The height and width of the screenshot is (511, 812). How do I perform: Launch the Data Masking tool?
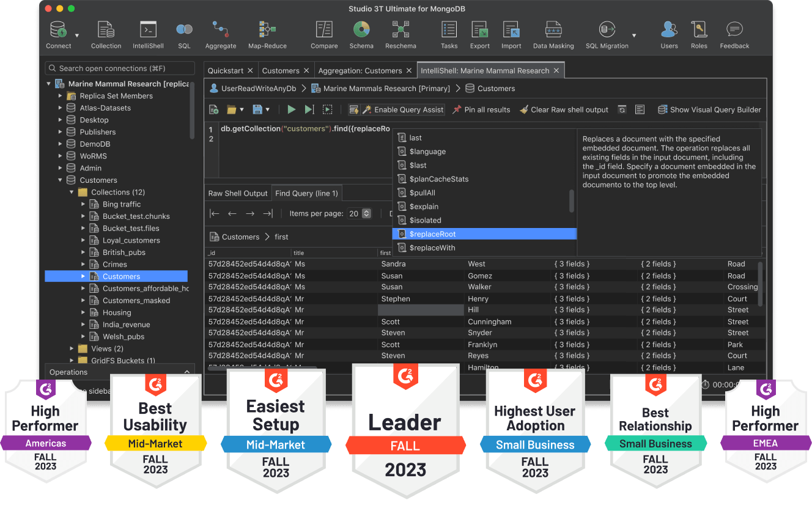coord(553,35)
